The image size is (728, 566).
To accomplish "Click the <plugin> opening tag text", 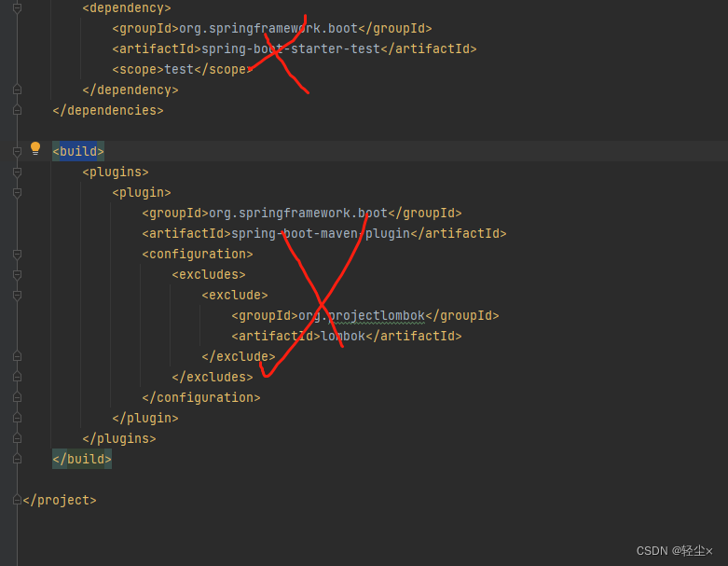I will (x=141, y=193).
